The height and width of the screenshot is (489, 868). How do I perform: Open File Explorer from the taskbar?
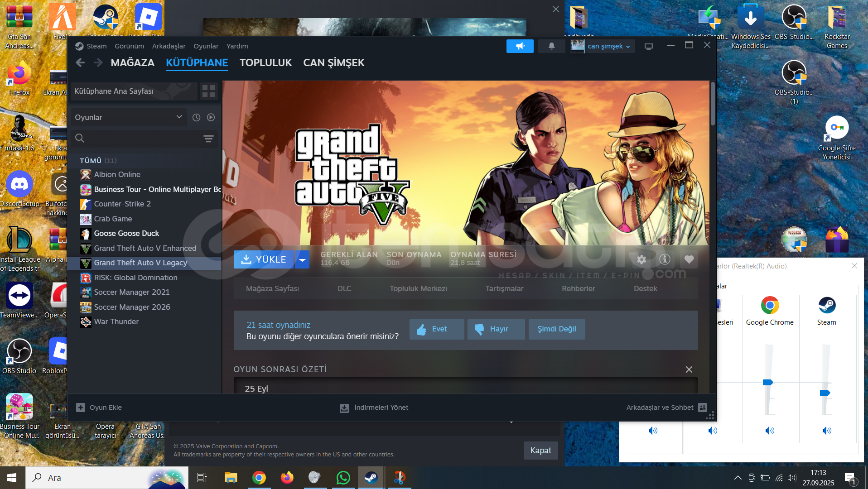click(231, 478)
